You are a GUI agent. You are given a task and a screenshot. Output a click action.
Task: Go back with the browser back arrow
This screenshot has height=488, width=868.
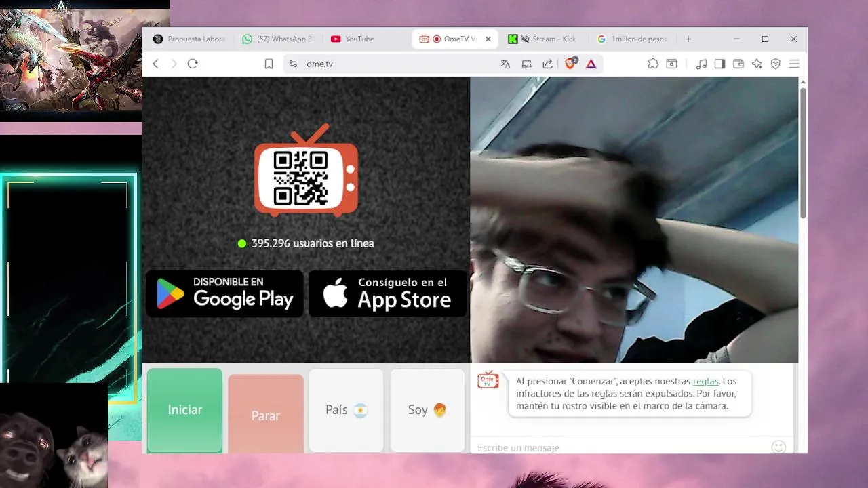coord(155,64)
